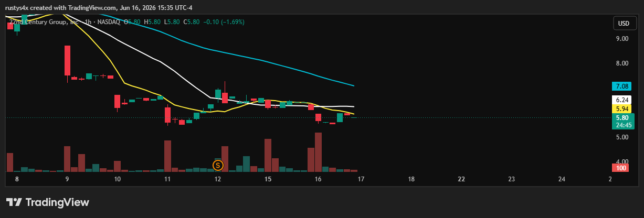Click date 17 on the time axis
The height and width of the screenshot is (218, 644).
coord(361,179)
